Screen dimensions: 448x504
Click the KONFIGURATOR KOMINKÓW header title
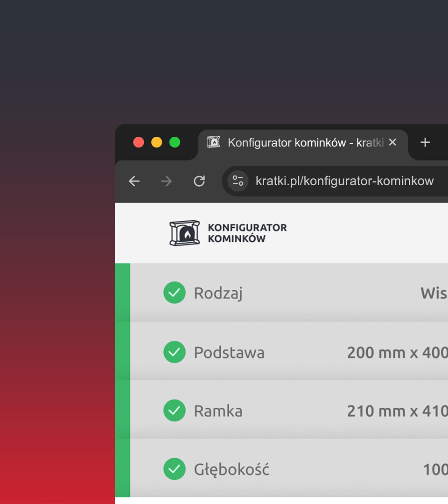click(x=247, y=233)
